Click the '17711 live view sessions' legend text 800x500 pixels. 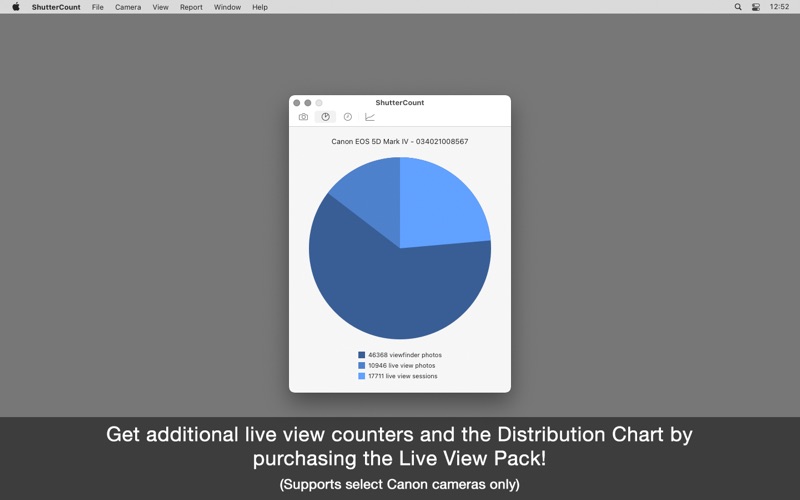coord(403,376)
